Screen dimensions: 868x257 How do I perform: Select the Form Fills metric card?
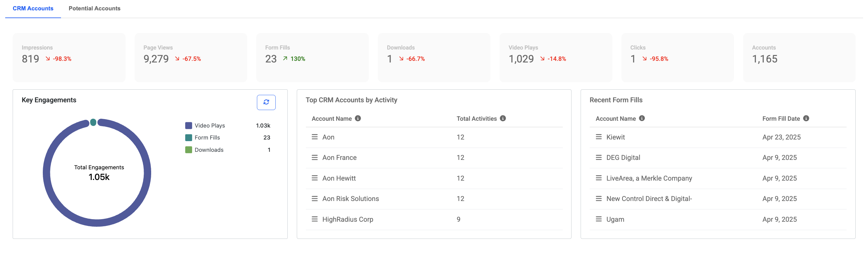coord(312,58)
